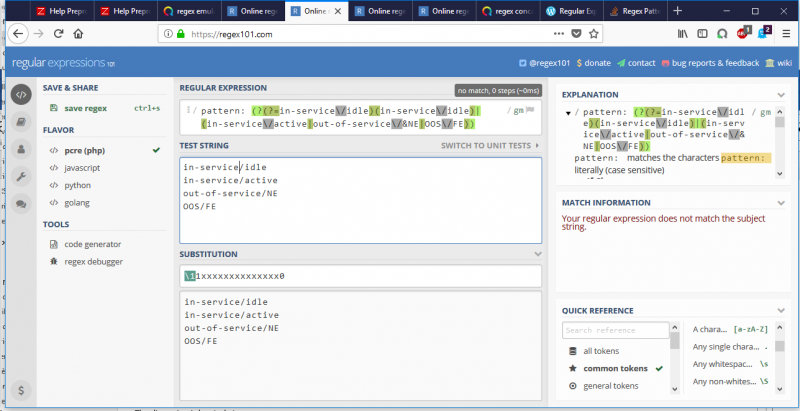Switch to regex emul tab
The height and width of the screenshot is (411, 800).
189,11
